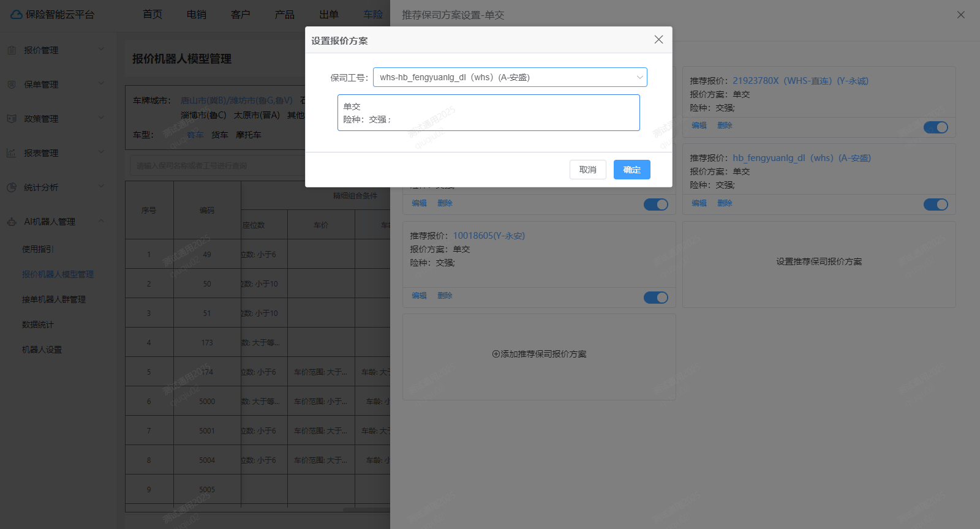Confirm with the 确定 button
Image resolution: width=980 pixels, height=529 pixels.
tap(632, 170)
